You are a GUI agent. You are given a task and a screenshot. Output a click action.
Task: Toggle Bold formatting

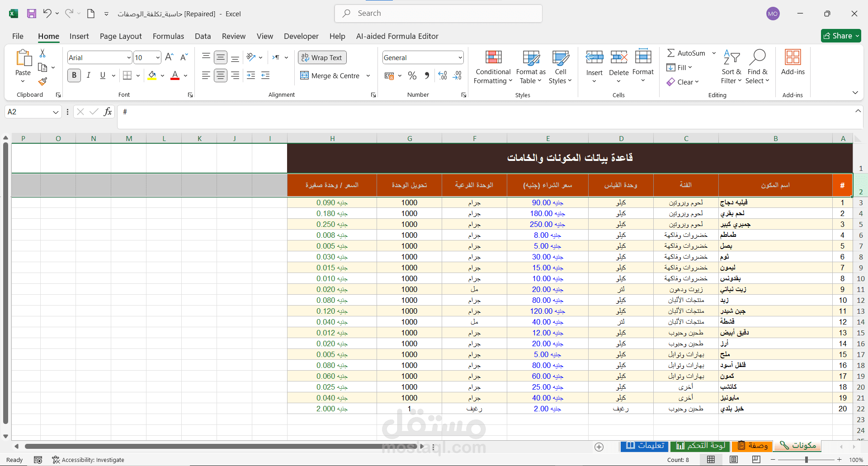point(74,75)
